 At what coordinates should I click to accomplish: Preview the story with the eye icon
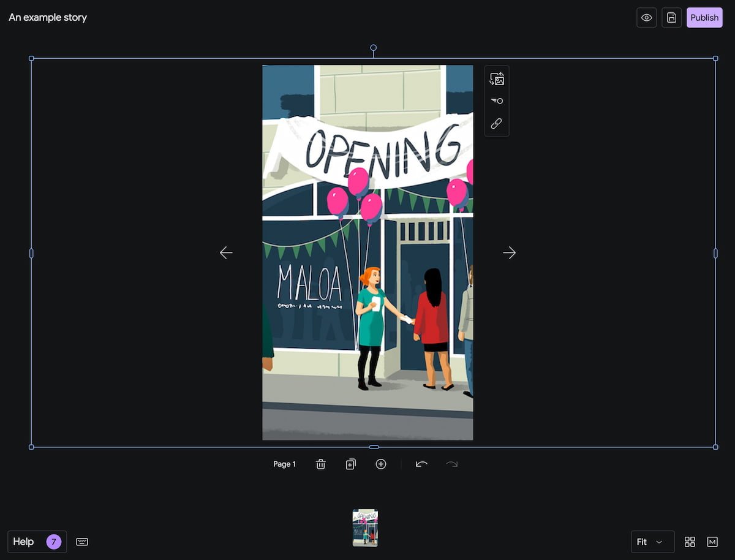point(646,18)
